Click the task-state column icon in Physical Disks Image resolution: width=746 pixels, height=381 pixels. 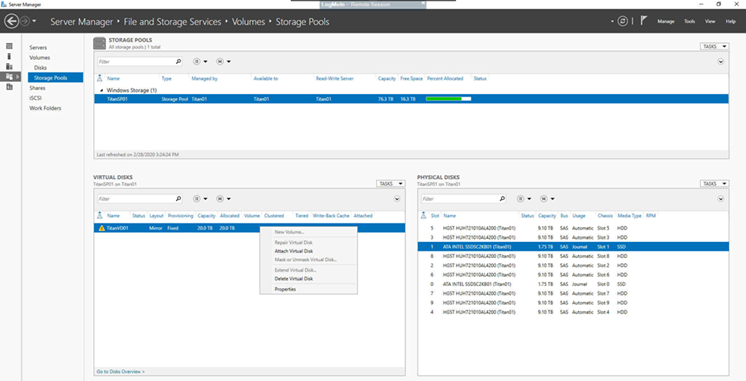pyautogui.click(x=423, y=215)
